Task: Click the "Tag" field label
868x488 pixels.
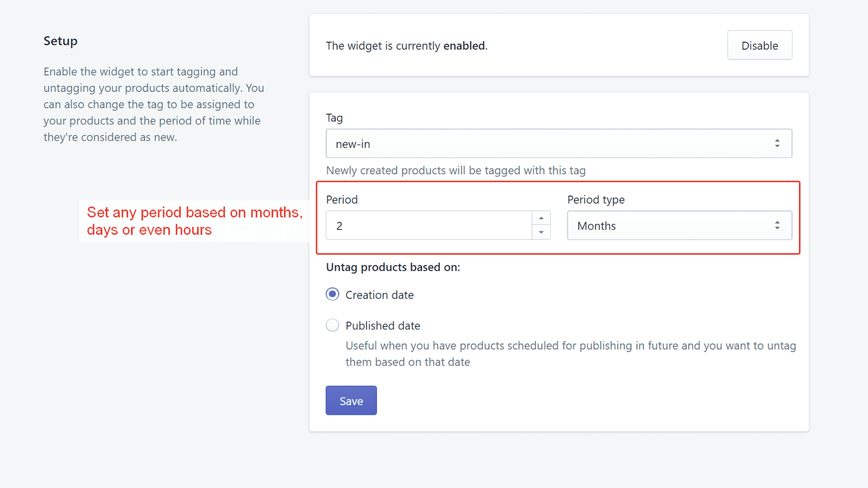Action: 334,118
